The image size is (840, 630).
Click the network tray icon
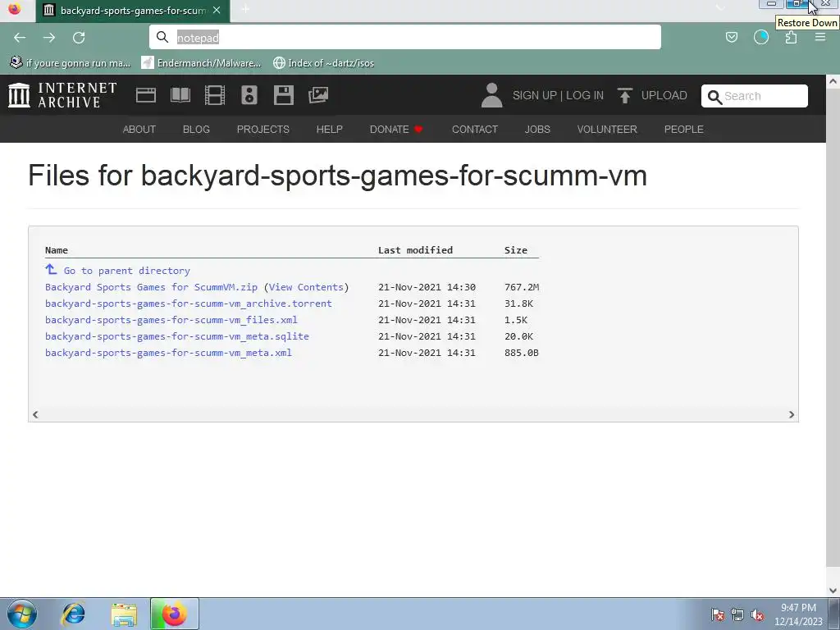pos(737,614)
